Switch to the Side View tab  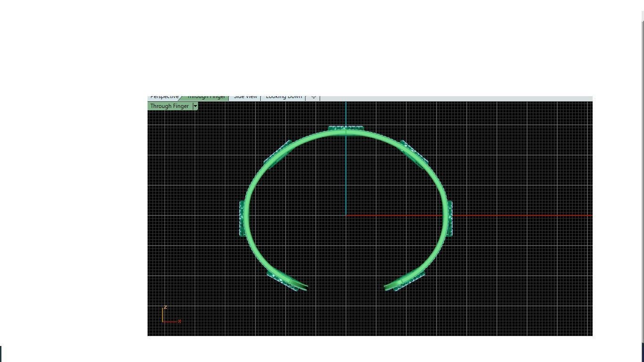pos(245,97)
